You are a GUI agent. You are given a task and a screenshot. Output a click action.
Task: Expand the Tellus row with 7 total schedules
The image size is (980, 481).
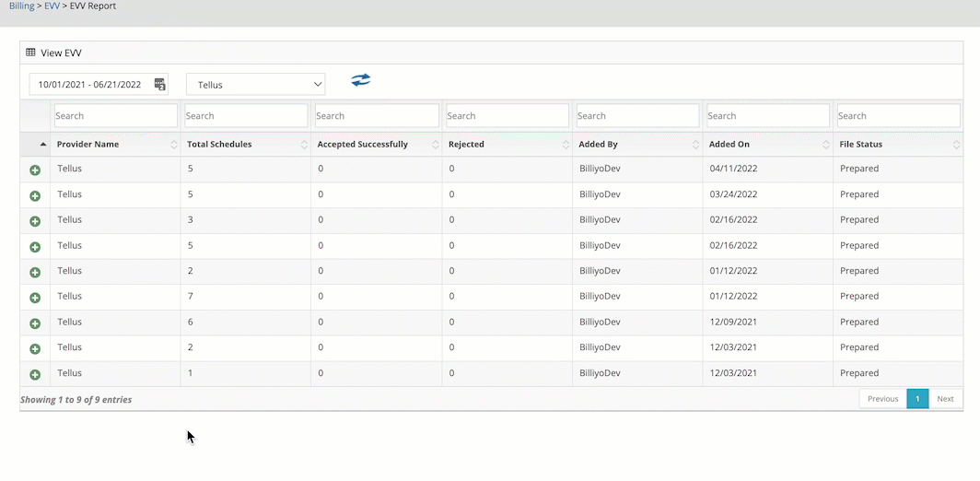pos(35,298)
